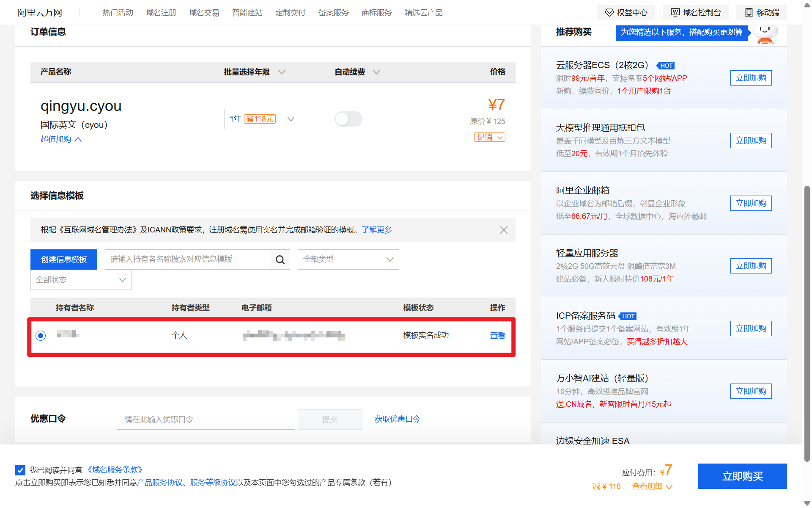
Task: Open the 促销 promotion dropdown
Action: point(490,137)
